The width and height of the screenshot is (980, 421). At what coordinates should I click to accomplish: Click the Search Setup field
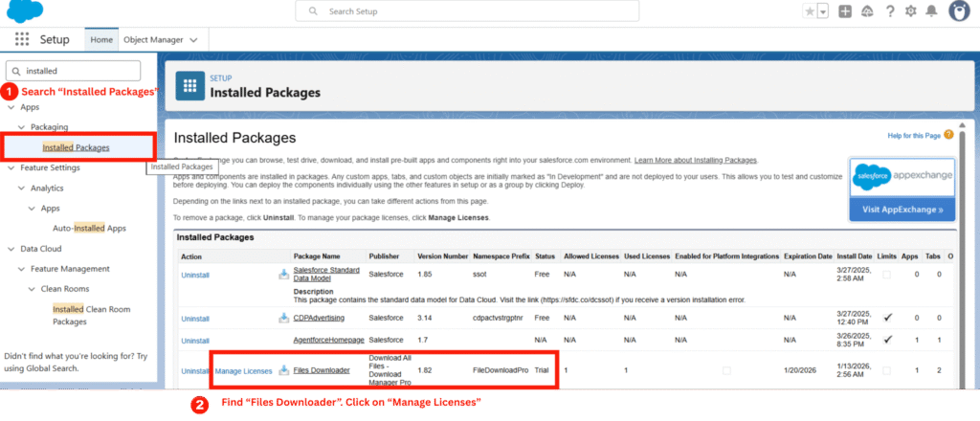467,11
